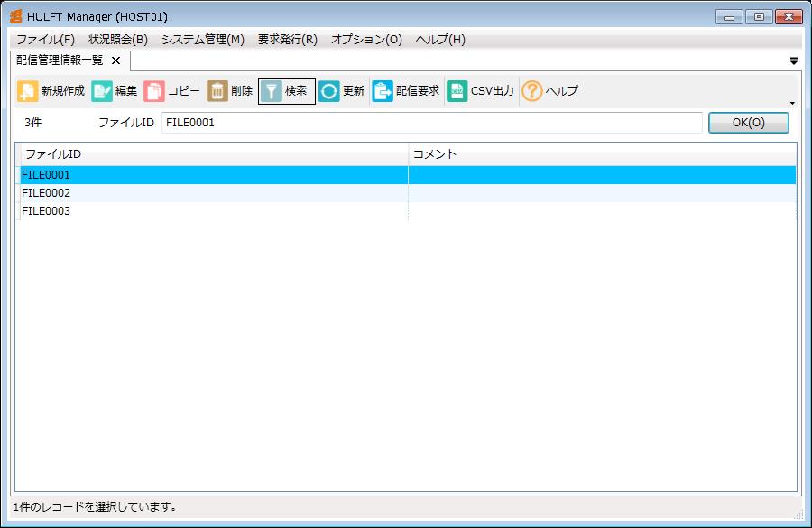Click the HULFT Manager title bar icon
The width and height of the screenshot is (812, 528).
[16, 16]
